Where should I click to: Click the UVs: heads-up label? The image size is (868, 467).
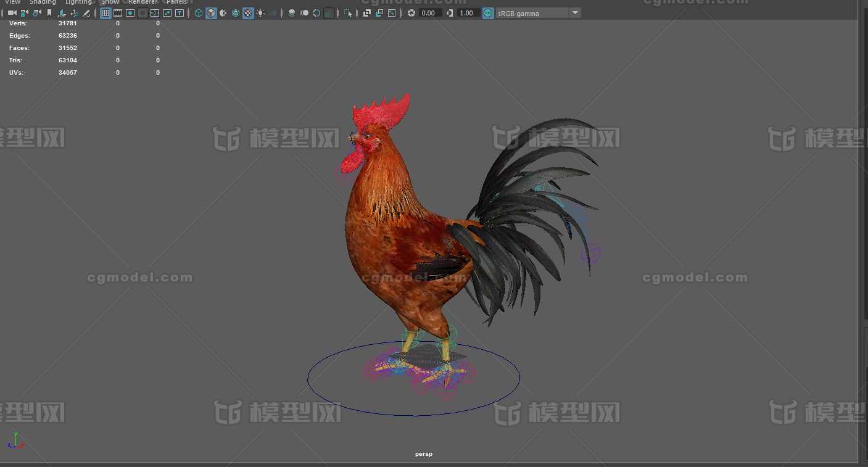[17, 72]
